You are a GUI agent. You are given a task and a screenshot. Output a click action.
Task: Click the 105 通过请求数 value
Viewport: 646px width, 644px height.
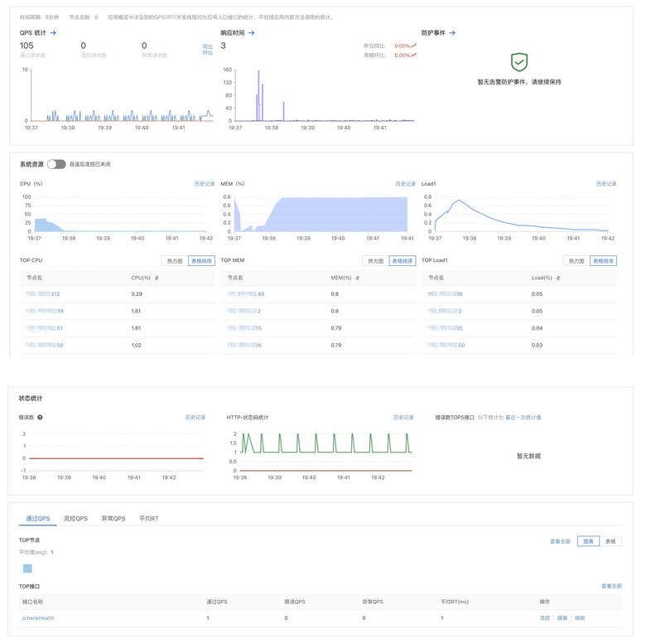point(27,46)
